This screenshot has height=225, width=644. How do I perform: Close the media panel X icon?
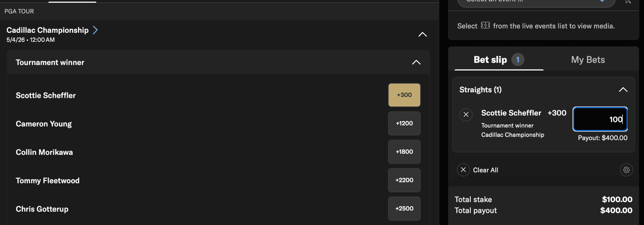point(628,2)
